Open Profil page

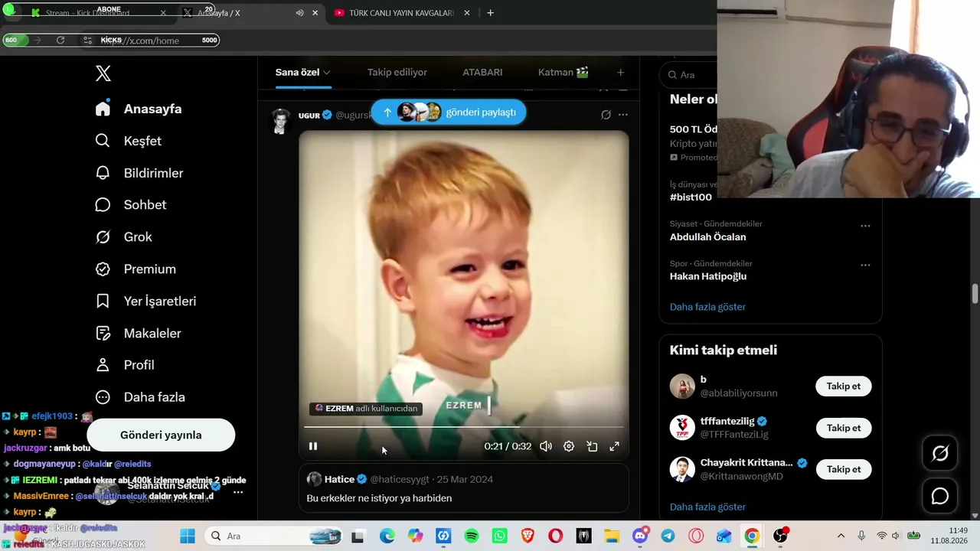[125, 365]
